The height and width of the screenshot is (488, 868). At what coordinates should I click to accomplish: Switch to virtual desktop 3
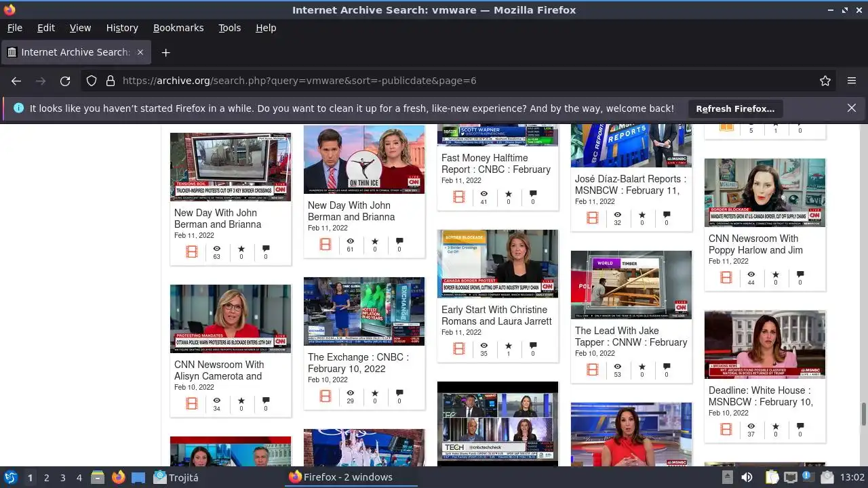[x=62, y=477]
